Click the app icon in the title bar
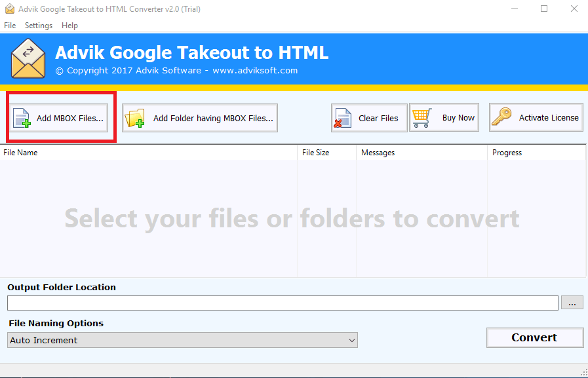 (10, 9)
